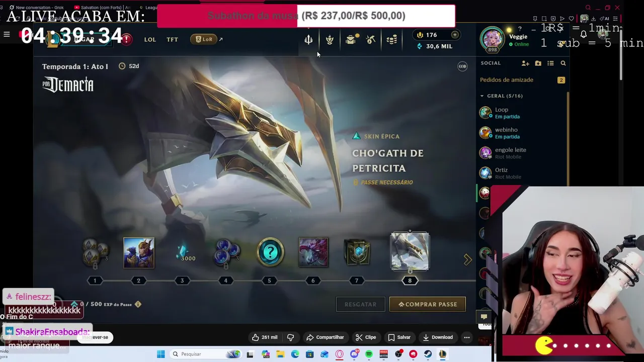This screenshot has width=644, height=362.
Task: Switch to LOL tab
Action: pos(150,40)
